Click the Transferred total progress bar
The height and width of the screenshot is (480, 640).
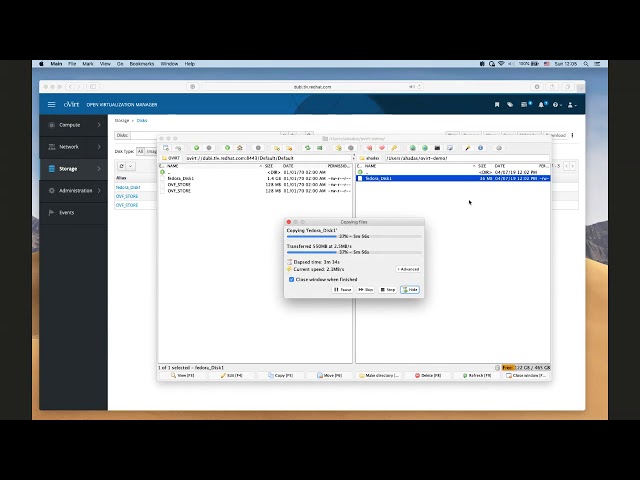coord(353,252)
